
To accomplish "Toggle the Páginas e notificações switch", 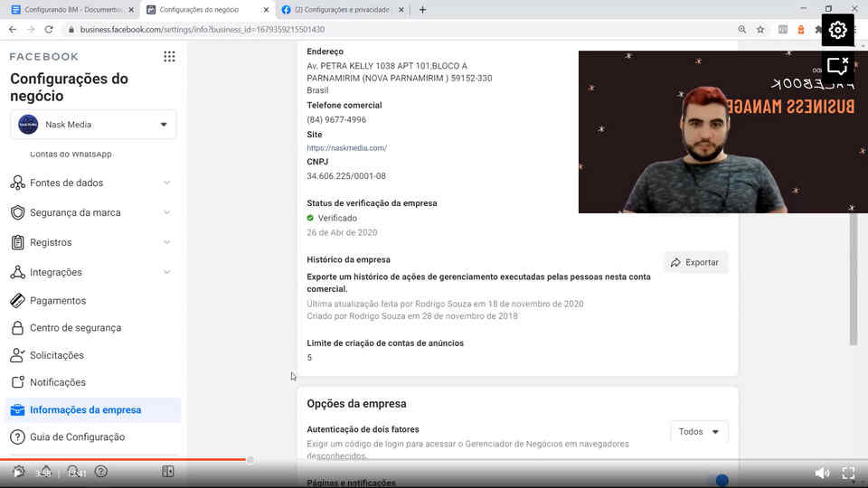I will click(717, 480).
